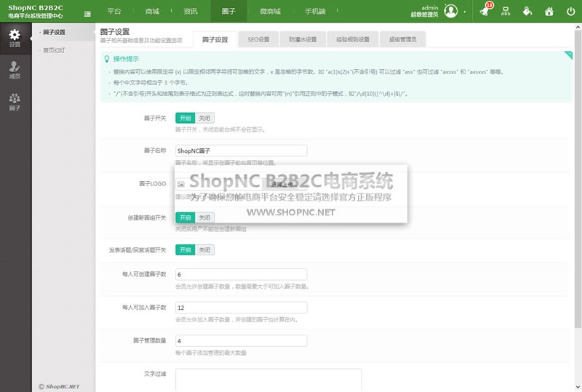Collapse the sidebar with the menu toggle icon
The height and width of the screenshot is (392, 582).
pyautogui.click(x=87, y=14)
